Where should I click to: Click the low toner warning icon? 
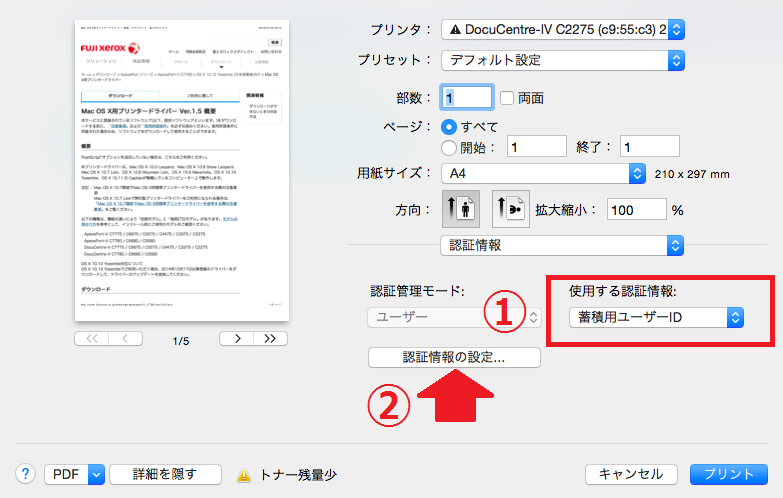point(243,476)
